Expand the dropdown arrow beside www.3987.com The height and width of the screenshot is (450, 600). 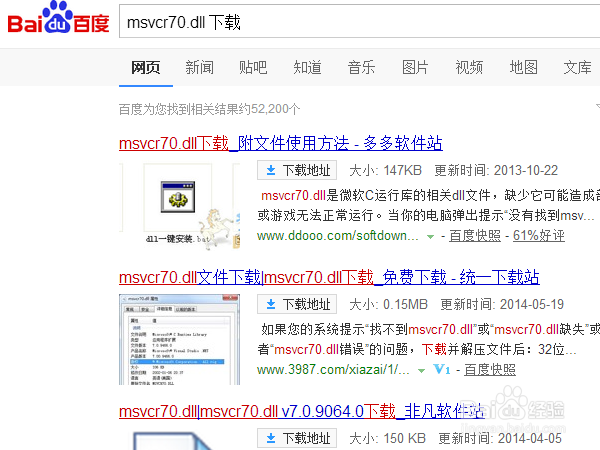pos(422,371)
